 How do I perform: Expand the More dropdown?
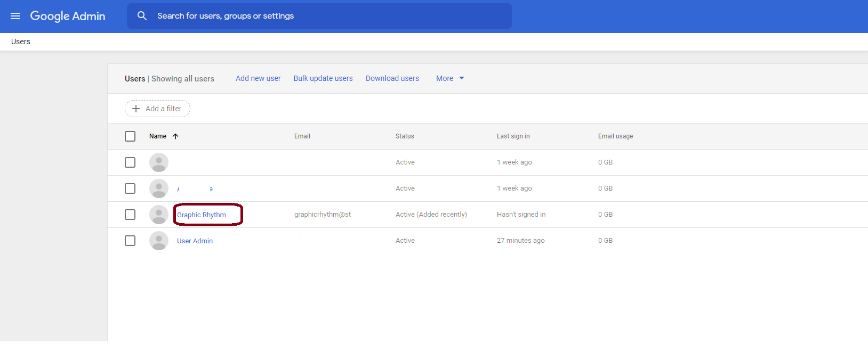[x=450, y=78]
